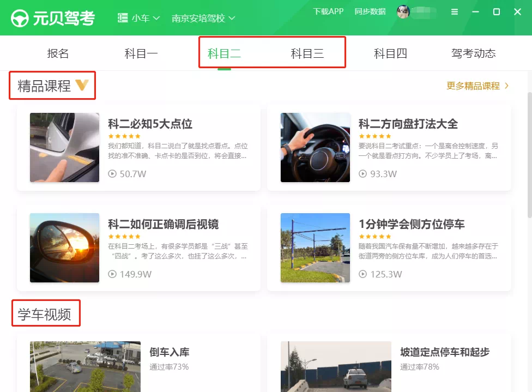
Task: Open the hamburger menu icon in title bar
Action: click(455, 12)
